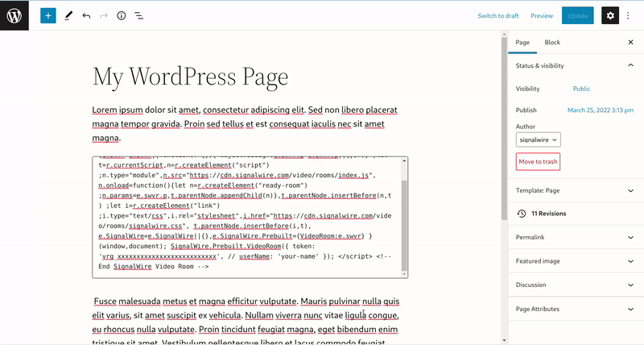
Task: Open the List View icon
Action: 138,15
